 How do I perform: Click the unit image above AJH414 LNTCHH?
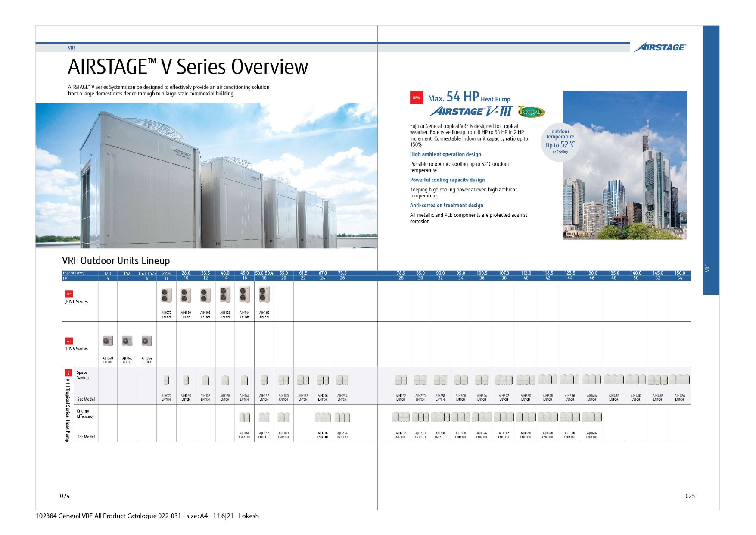pyautogui.click(x=592, y=417)
